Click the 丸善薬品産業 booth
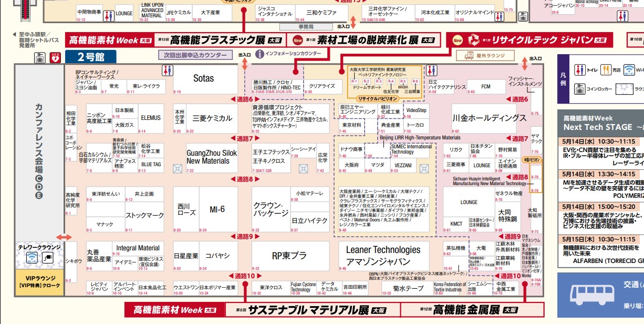 (98, 256)
